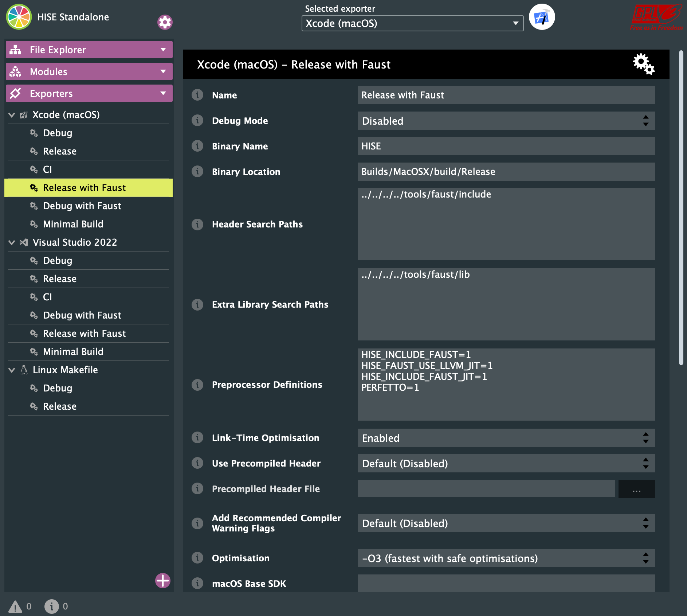This screenshot has height=616, width=687.
Task: Show info for Precompiled Header File
Action: [x=197, y=489]
